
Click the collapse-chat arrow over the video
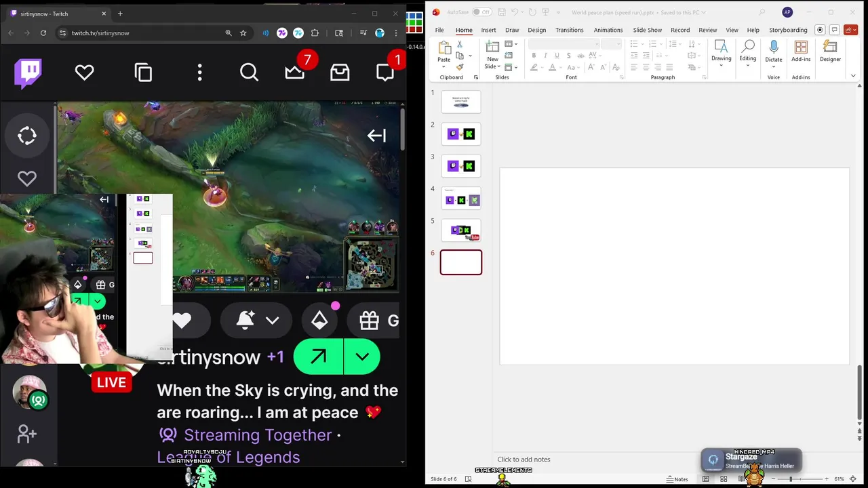(x=376, y=136)
